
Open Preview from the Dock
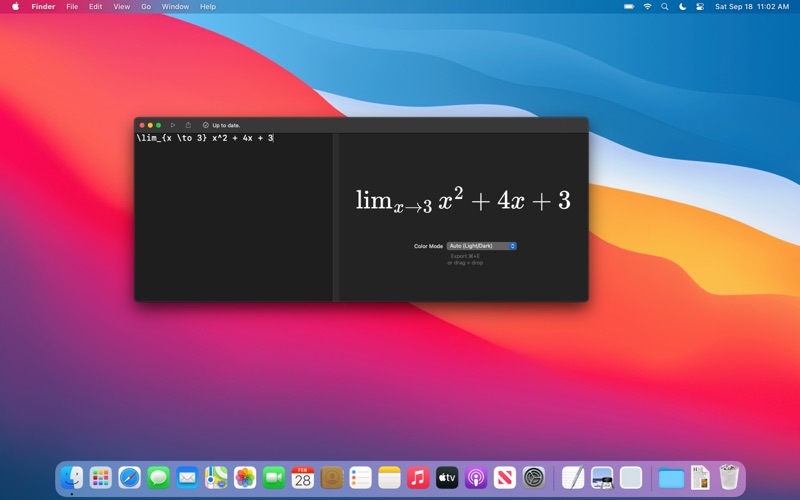602,478
